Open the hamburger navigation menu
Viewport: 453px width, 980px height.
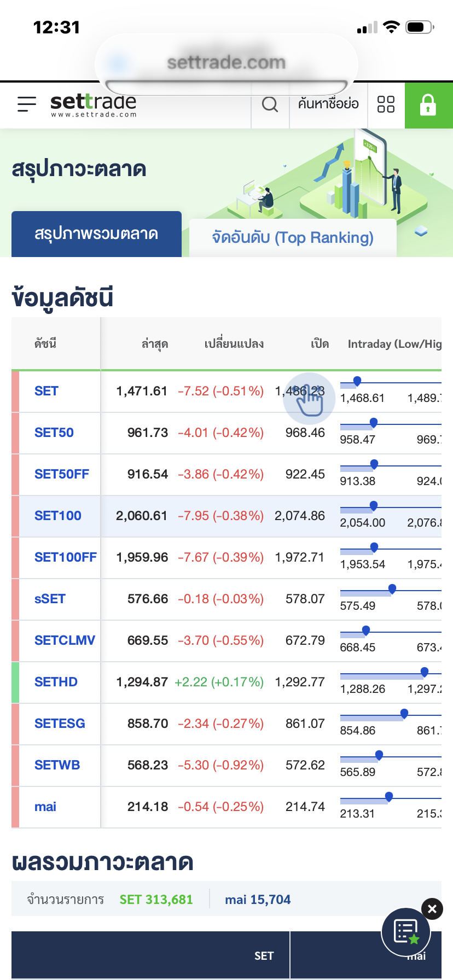pos(26,104)
